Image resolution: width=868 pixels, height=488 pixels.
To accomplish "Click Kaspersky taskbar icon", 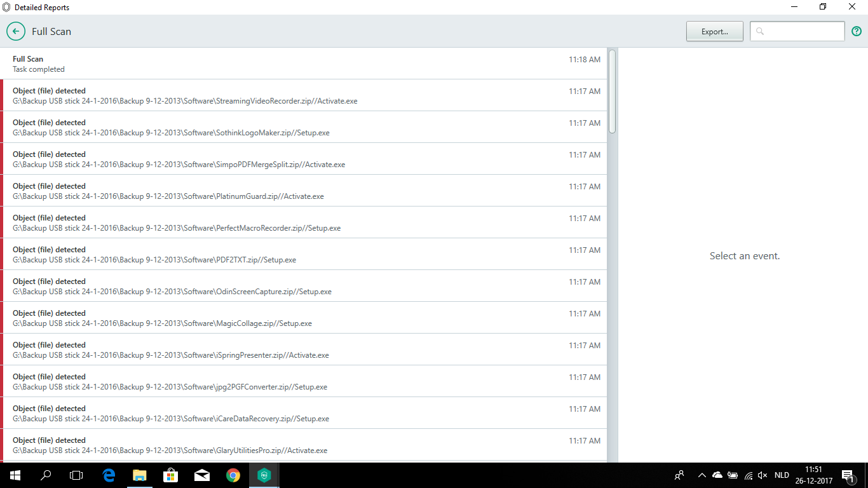I will coord(264,475).
